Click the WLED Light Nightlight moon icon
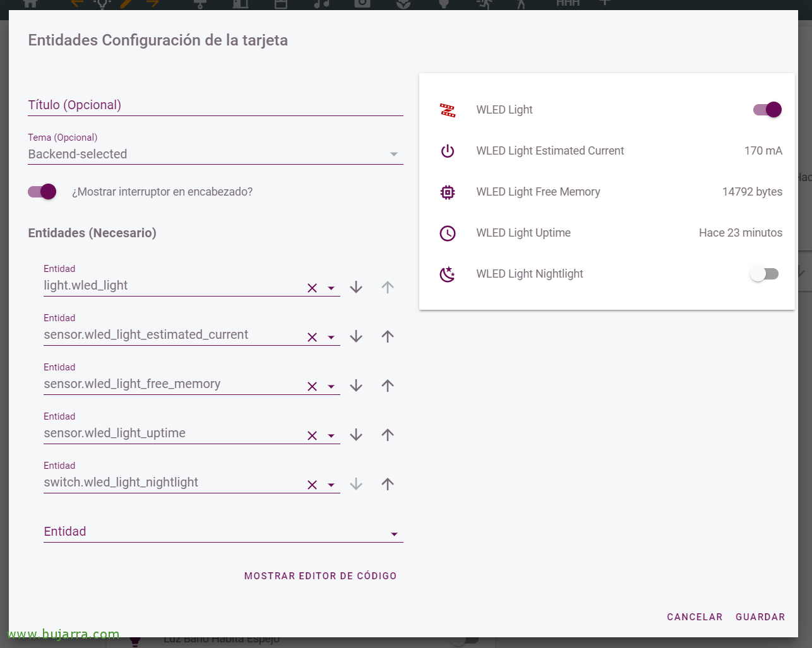 click(x=447, y=274)
